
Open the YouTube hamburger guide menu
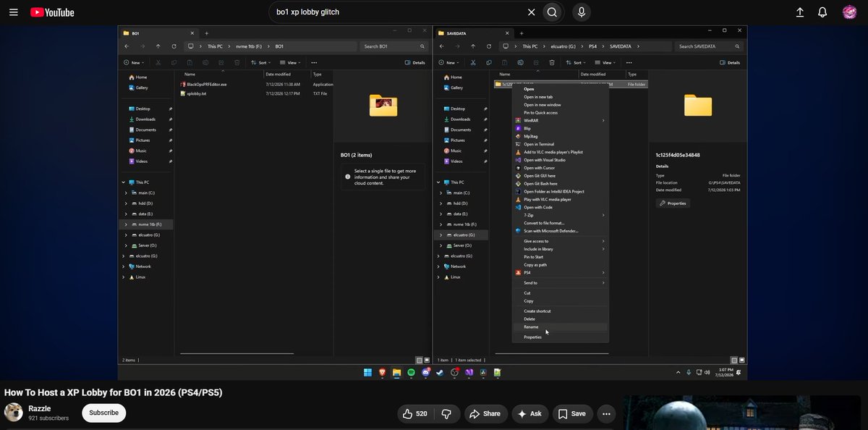(x=14, y=12)
